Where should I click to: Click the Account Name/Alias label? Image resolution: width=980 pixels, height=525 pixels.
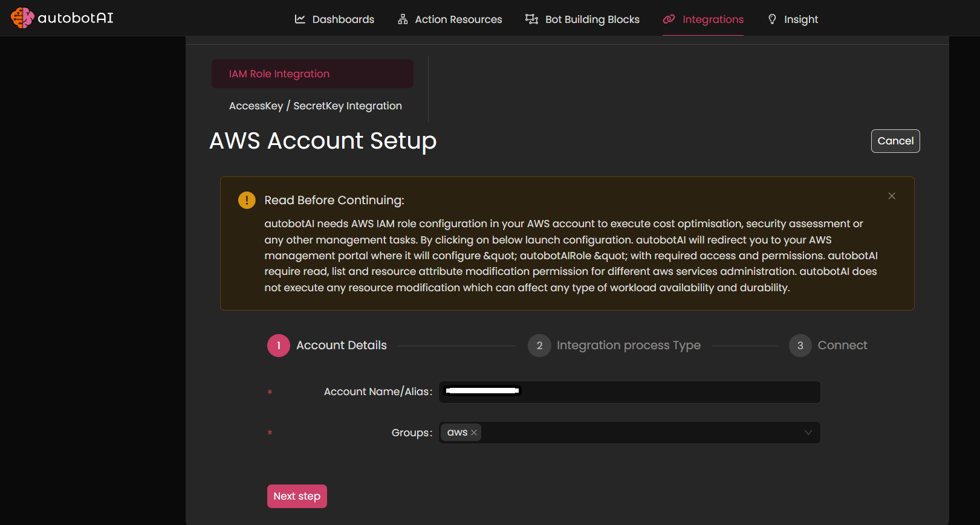click(x=378, y=391)
